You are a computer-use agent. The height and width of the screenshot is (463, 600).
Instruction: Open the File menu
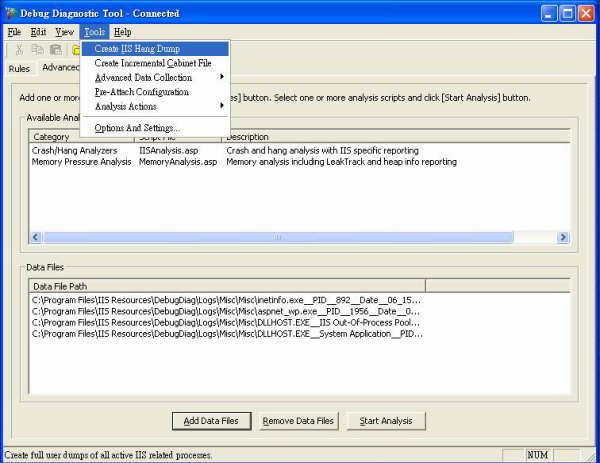tap(15, 32)
